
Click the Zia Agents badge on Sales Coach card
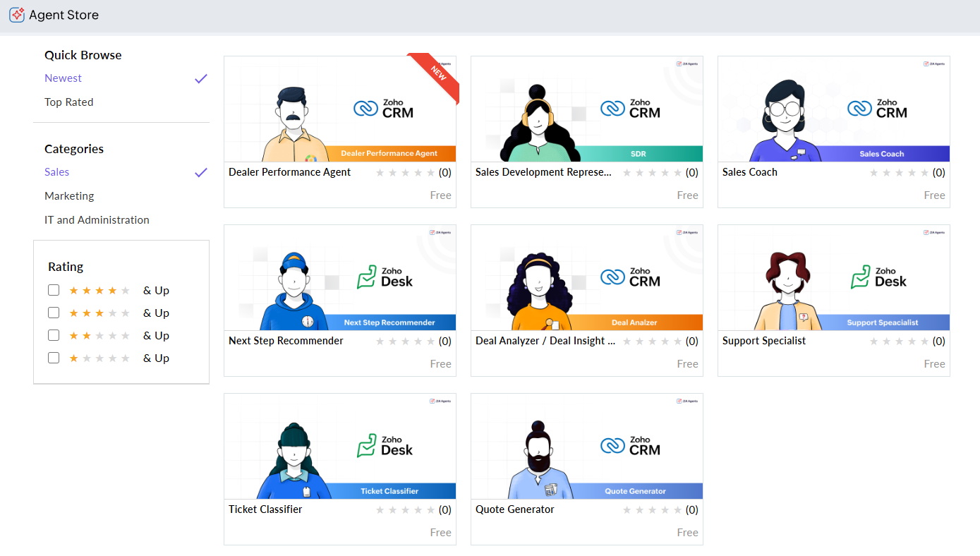pyautogui.click(x=934, y=64)
